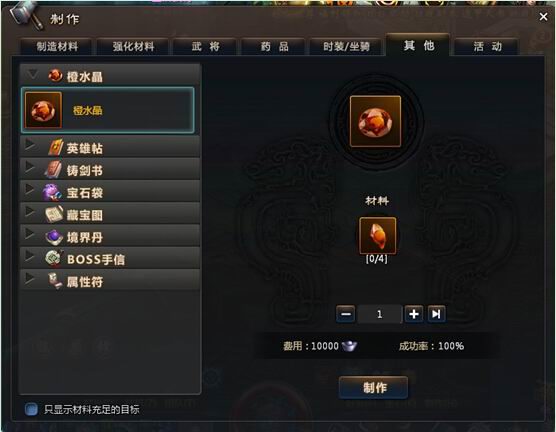This screenshot has width=556, height=432.
Task: Click the 境界丹 purple orb icon
Action: (x=54, y=237)
